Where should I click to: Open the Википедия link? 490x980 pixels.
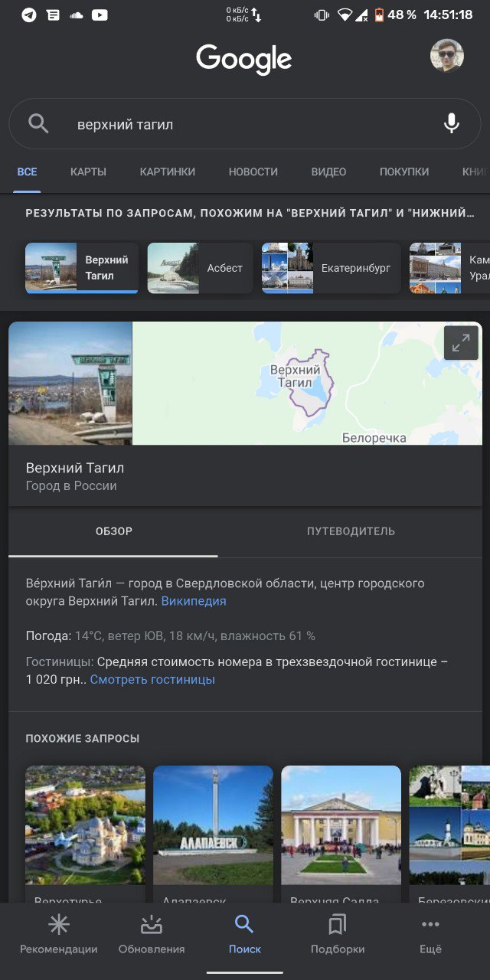click(194, 601)
